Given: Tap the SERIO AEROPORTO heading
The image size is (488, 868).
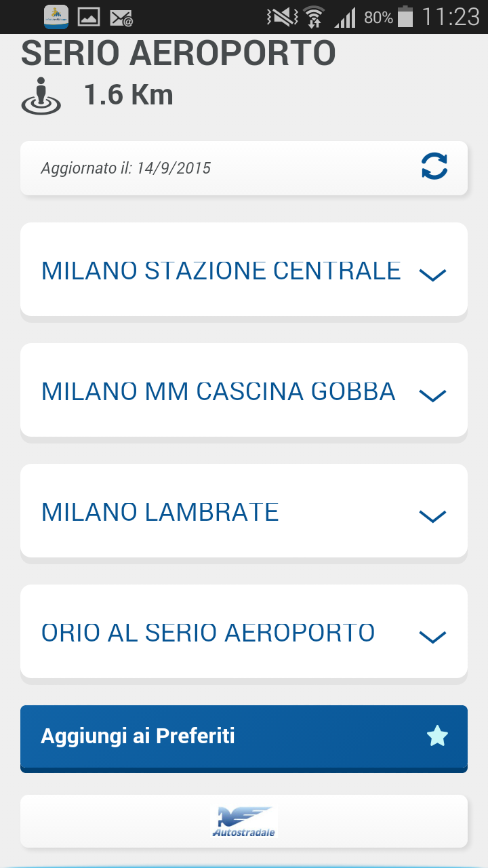Looking at the screenshot, I should pyautogui.click(x=179, y=54).
